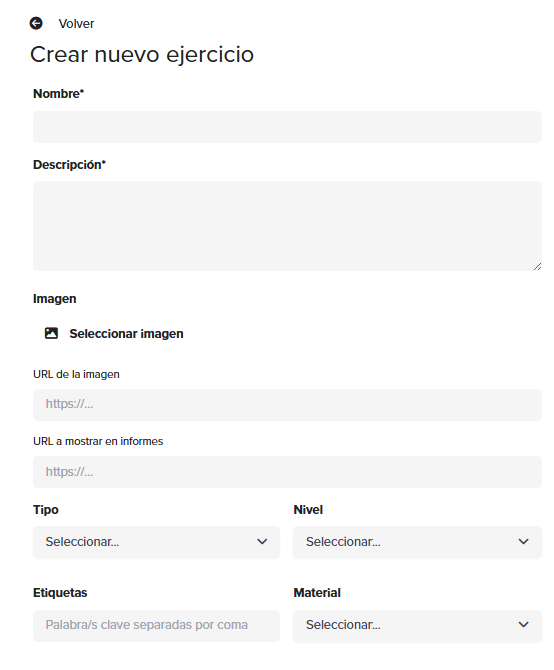554x670 pixels.
Task: Open the Nivel select box
Action: [417, 542]
